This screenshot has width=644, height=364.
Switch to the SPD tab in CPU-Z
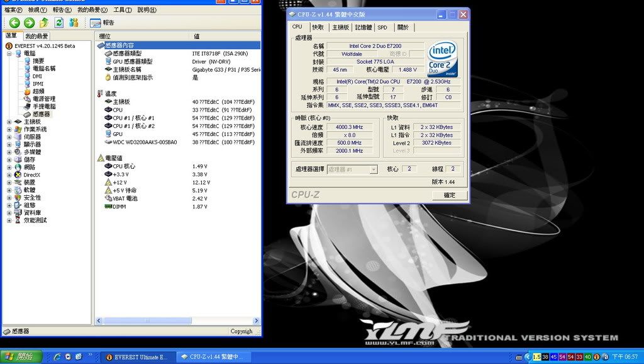pos(382,28)
